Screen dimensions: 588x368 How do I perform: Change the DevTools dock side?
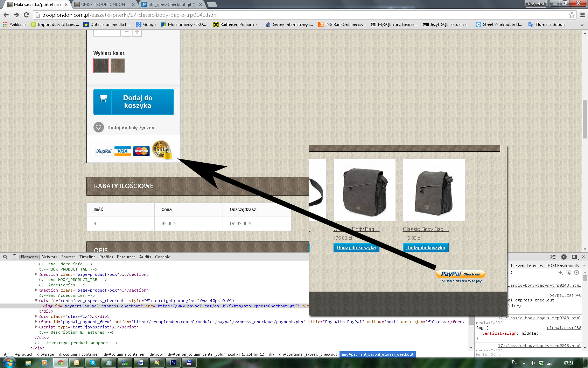[574, 257]
